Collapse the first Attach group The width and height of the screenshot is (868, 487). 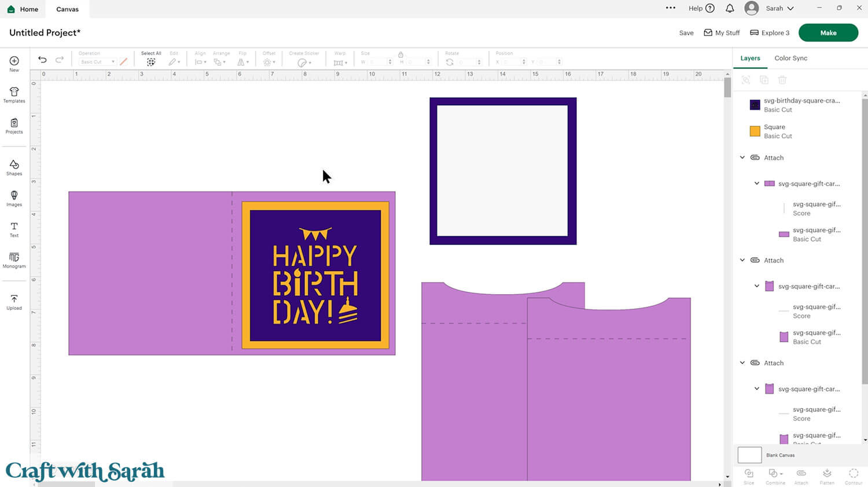pos(742,158)
